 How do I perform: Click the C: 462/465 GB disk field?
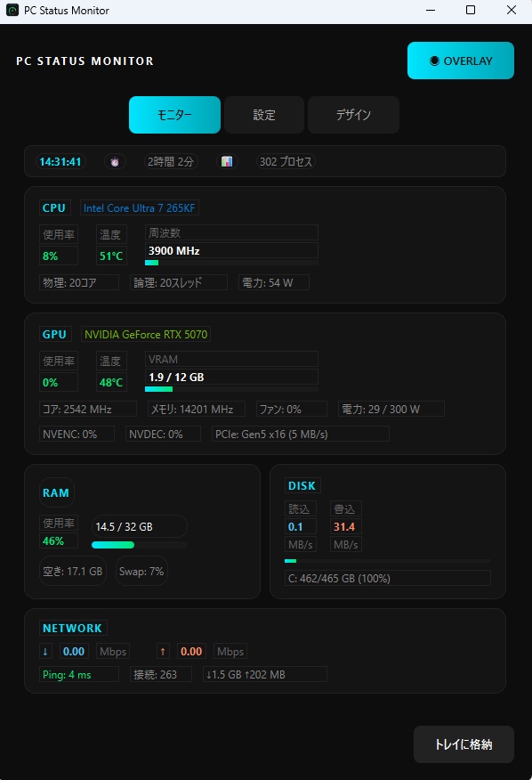387,578
